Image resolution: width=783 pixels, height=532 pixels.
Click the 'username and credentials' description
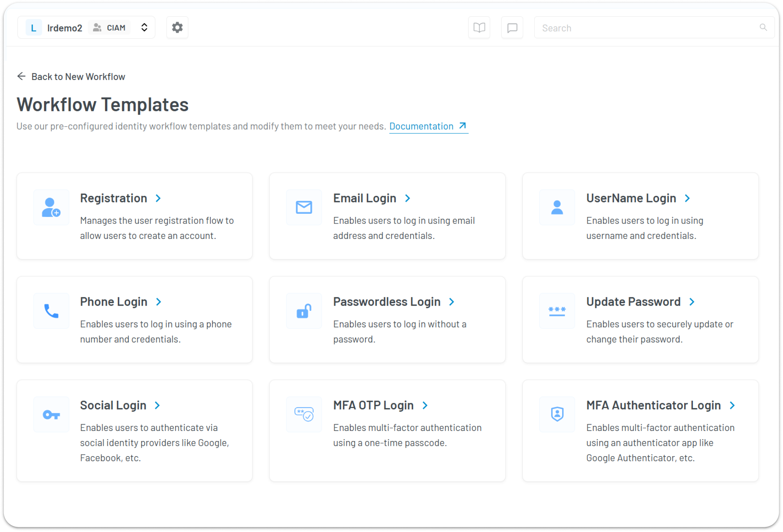pyautogui.click(x=644, y=228)
